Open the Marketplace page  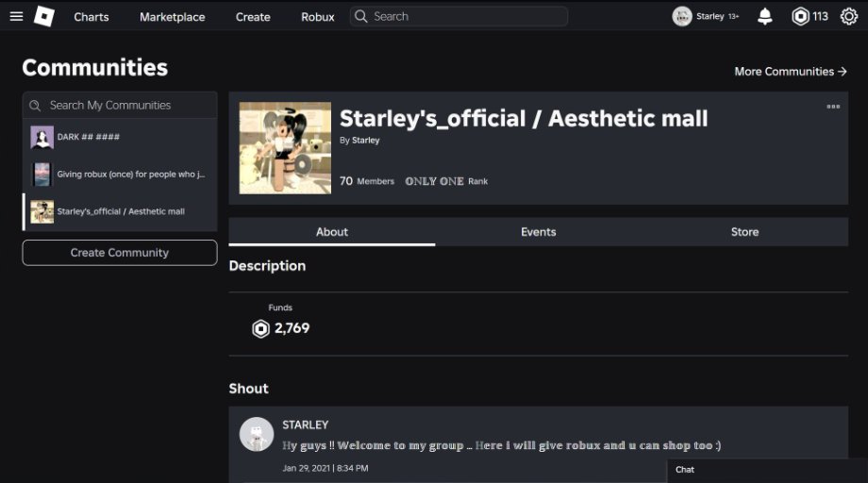[x=172, y=17]
